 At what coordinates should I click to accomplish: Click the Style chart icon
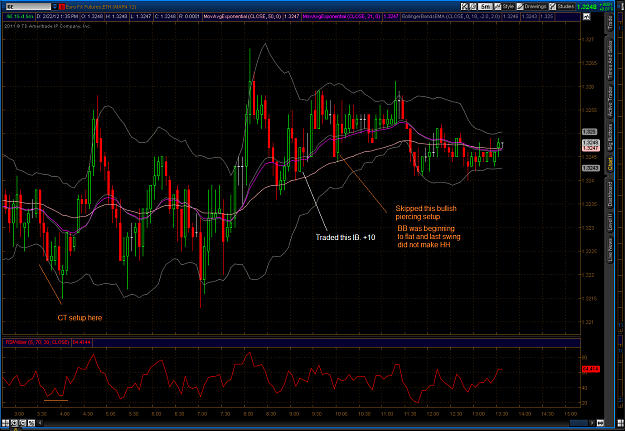click(x=497, y=6)
